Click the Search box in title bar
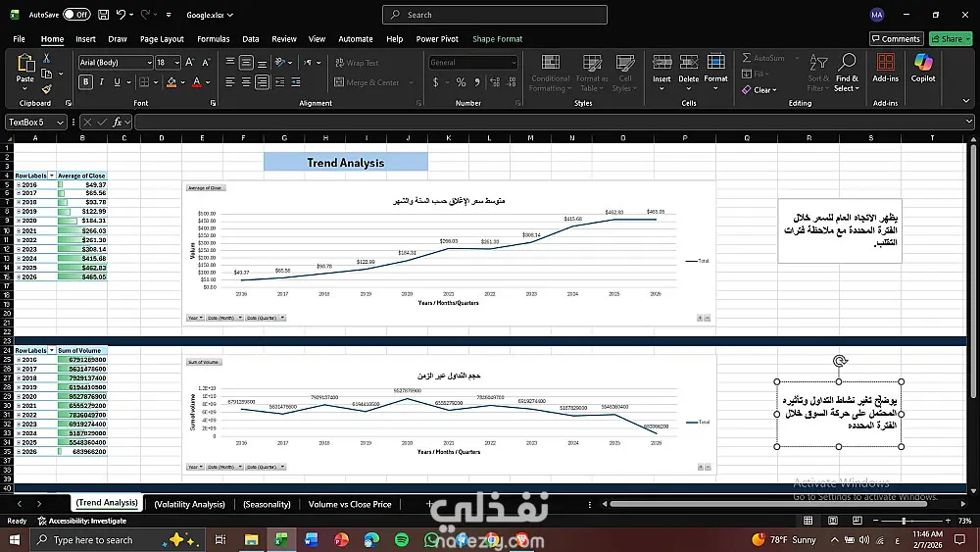Viewport: 980px width, 552px height. pos(494,15)
